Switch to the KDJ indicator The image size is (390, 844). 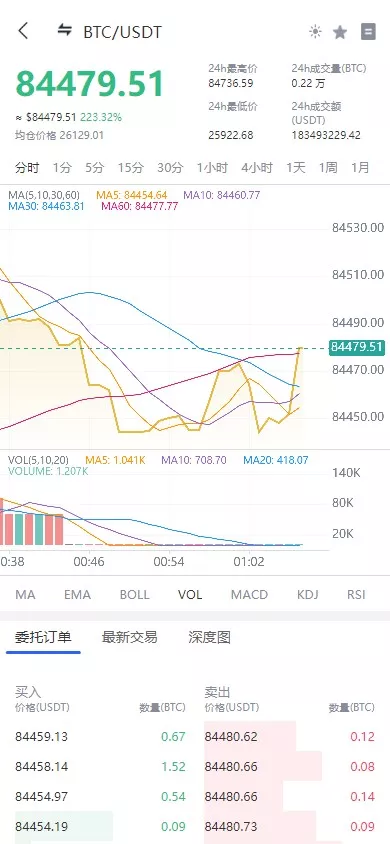(308, 594)
